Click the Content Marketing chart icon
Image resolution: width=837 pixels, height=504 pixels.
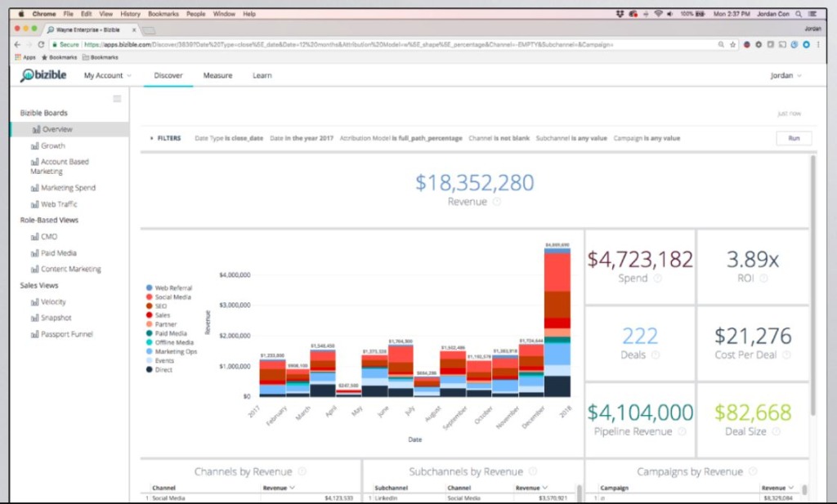pyautogui.click(x=34, y=270)
